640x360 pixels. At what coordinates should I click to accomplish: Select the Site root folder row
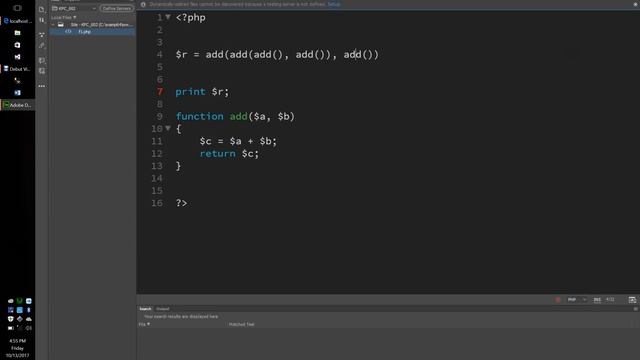[x=93, y=25]
